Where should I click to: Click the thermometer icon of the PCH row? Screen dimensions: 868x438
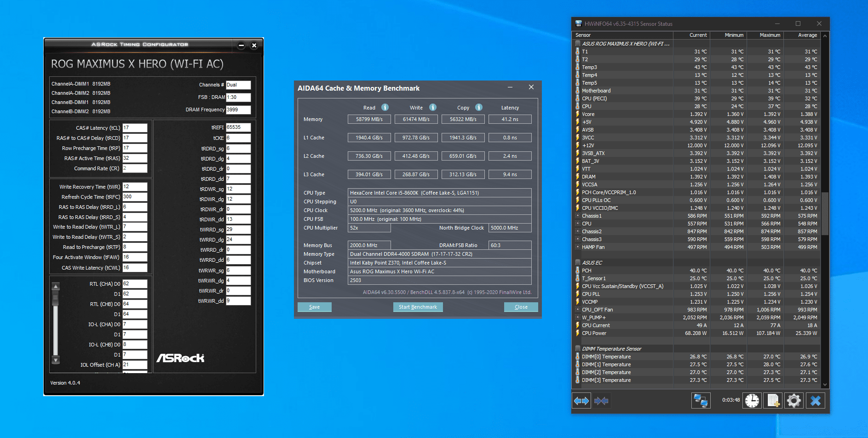click(578, 271)
